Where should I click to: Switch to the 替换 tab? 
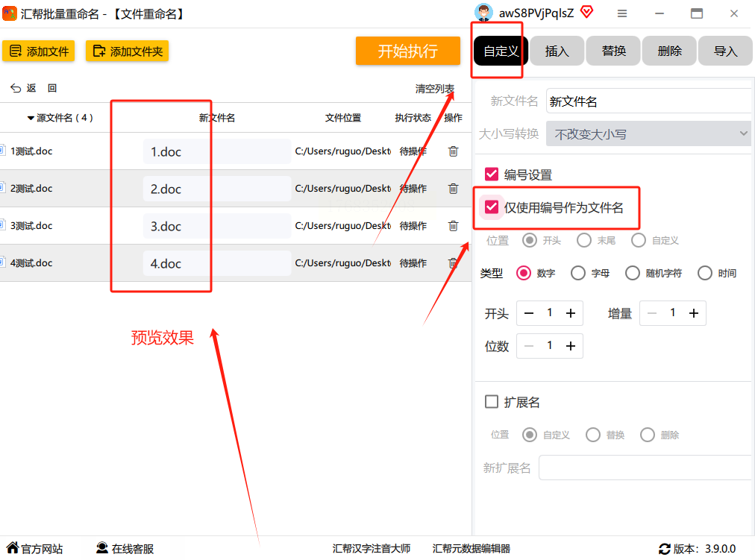pos(613,51)
